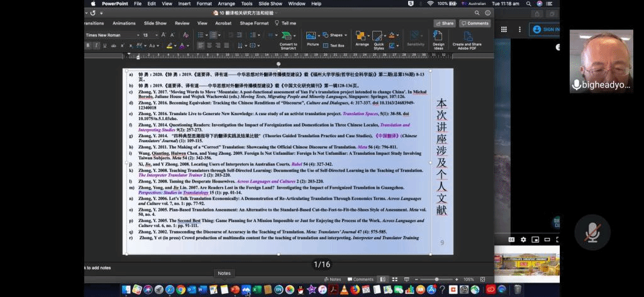The width and height of the screenshot is (644, 297).
Task: Increase the list indent level
Action: click(240, 35)
